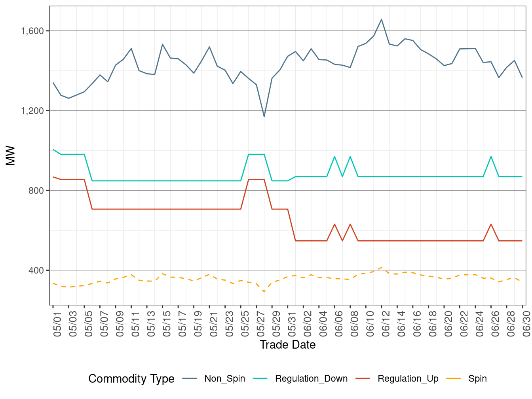The image size is (532, 399).
Task: Click the "06/12" date tick label
Action: coord(386,324)
